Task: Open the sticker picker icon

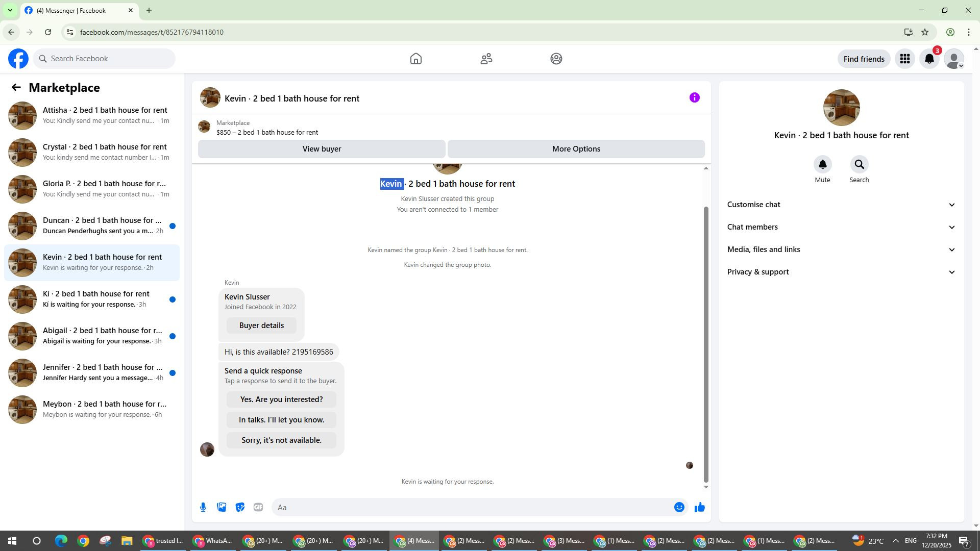Action: (x=240, y=507)
